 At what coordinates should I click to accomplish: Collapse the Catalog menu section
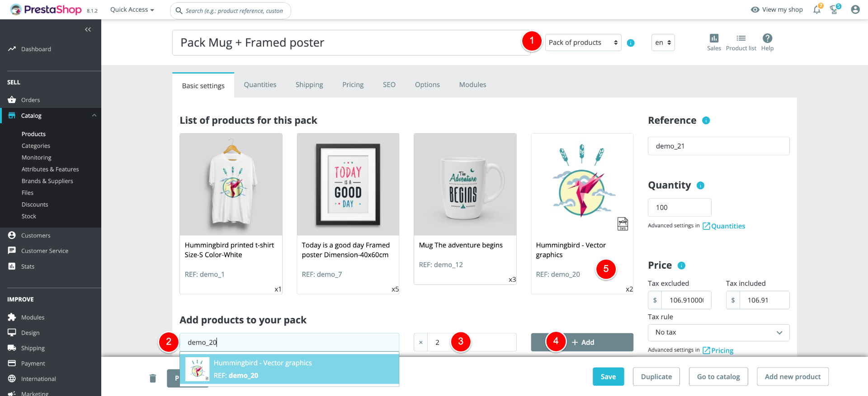click(x=94, y=116)
